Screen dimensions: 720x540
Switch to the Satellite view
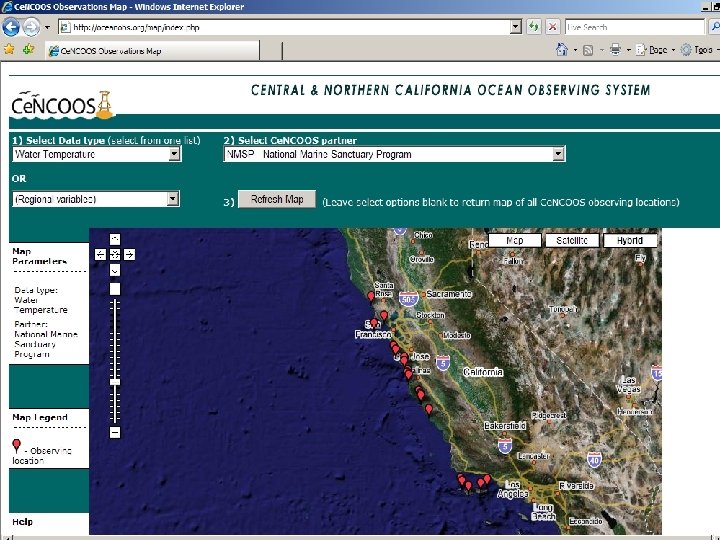(x=572, y=240)
